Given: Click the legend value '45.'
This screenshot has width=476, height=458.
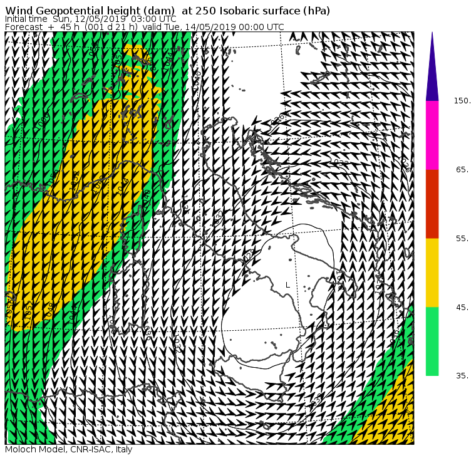Looking at the screenshot, I should pyautogui.click(x=462, y=308).
